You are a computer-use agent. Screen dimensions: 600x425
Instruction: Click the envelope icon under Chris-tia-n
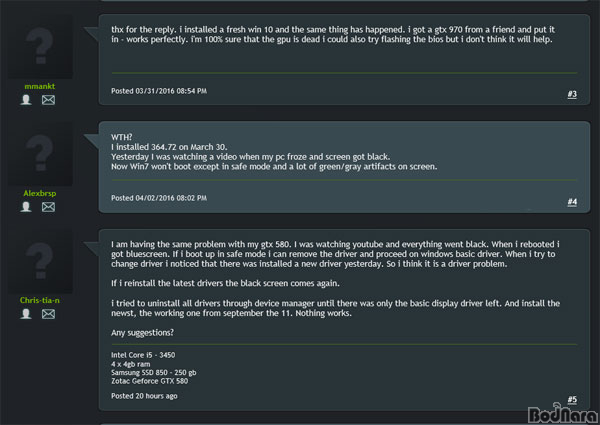(x=48, y=314)
